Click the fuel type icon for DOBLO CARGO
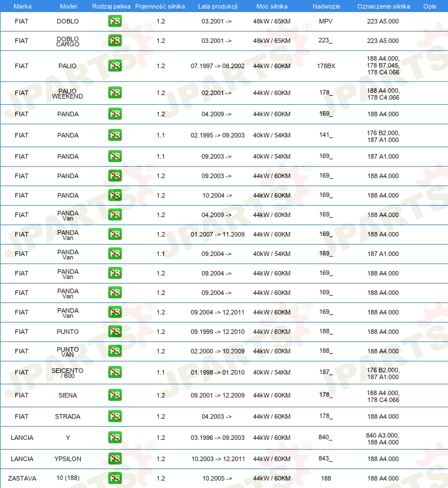 click(x=115, y=41)
